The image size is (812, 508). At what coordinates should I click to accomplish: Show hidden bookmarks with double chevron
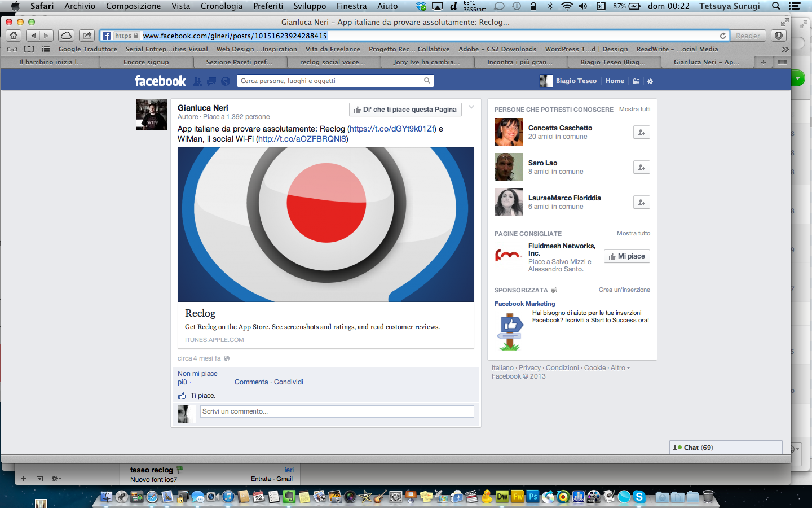785,49
